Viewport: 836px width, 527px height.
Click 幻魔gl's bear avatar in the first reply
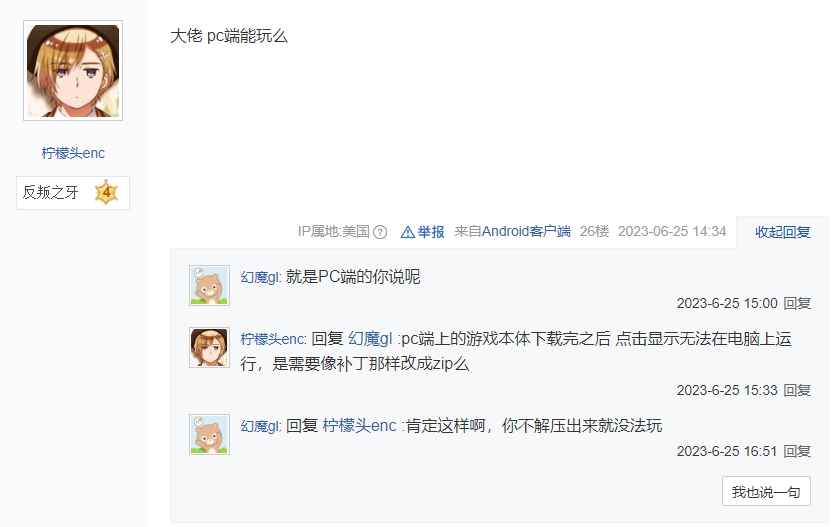click(210, 285)
